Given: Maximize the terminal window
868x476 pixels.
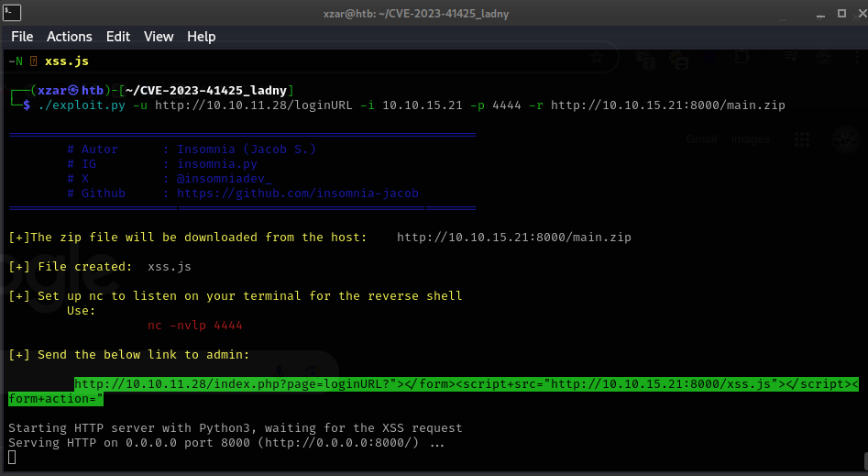Looking at the screenshot, I should (841, 14).
